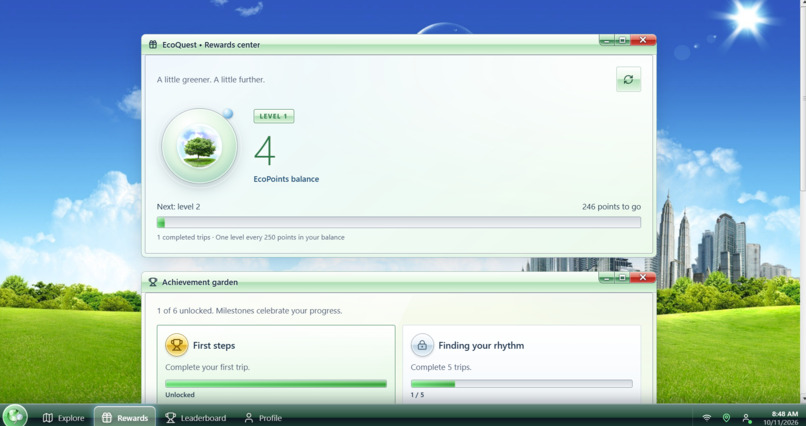Click the level progress bar
The width and height of the screenshot is (806, 426).
pos(398,222)
